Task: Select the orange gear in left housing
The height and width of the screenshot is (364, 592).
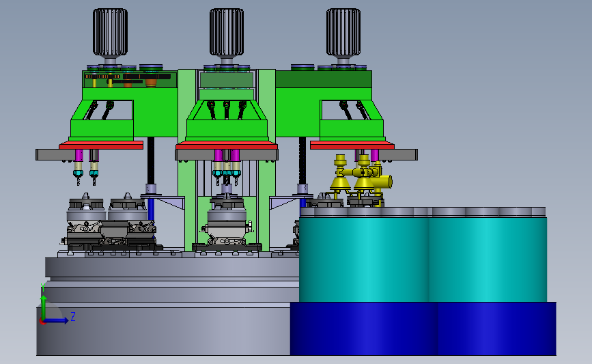Action: (151, 83)
